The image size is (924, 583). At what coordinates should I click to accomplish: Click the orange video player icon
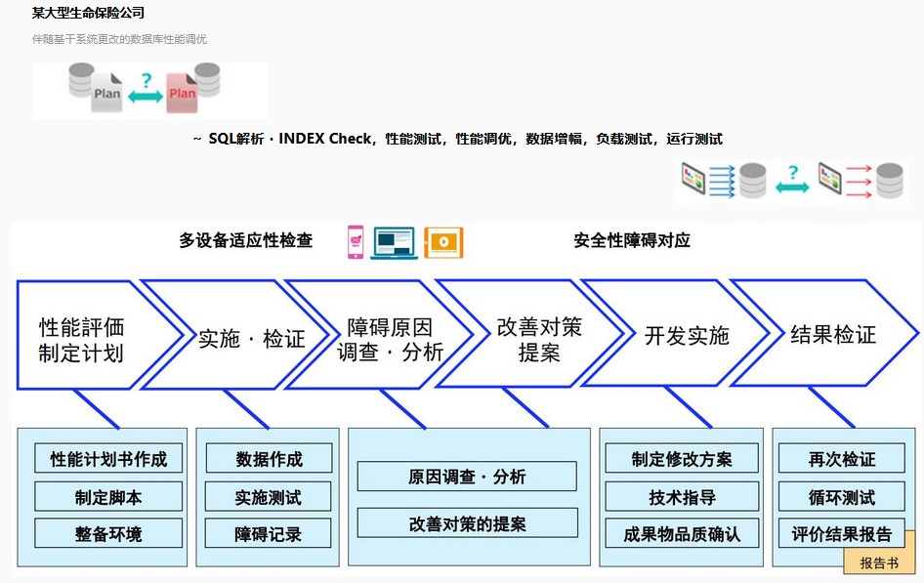443,242
